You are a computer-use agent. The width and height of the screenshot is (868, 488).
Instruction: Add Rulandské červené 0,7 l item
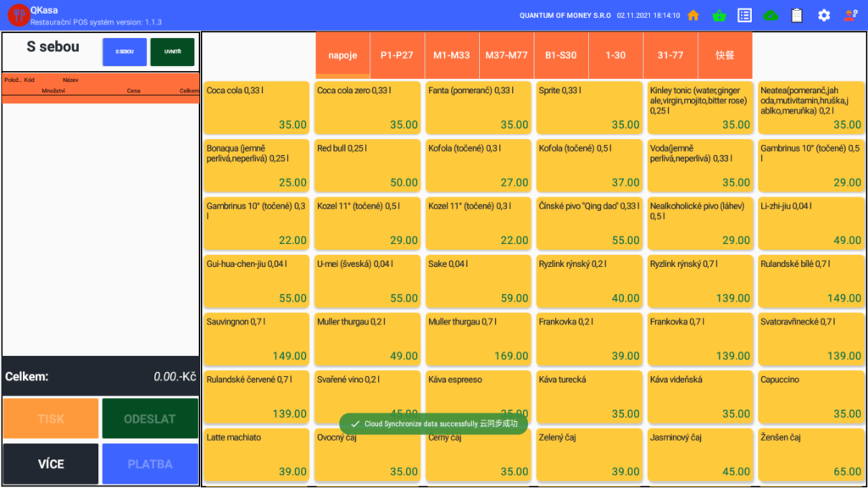256,396
